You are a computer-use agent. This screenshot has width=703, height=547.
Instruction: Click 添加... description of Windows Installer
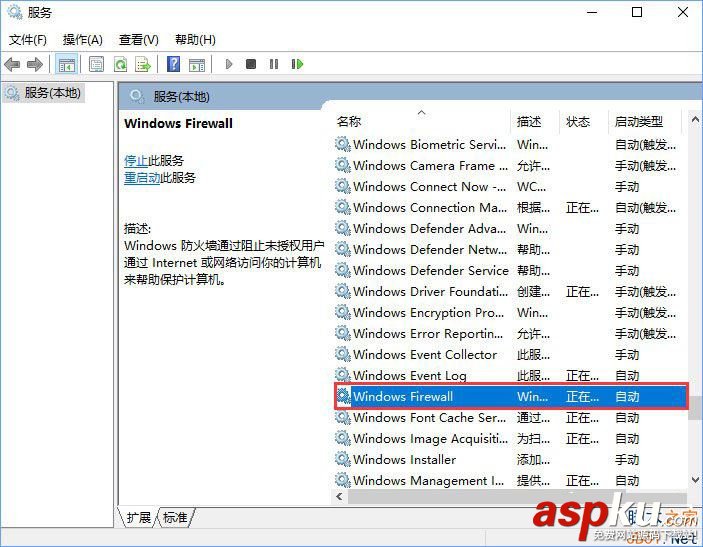coord(533,460)
